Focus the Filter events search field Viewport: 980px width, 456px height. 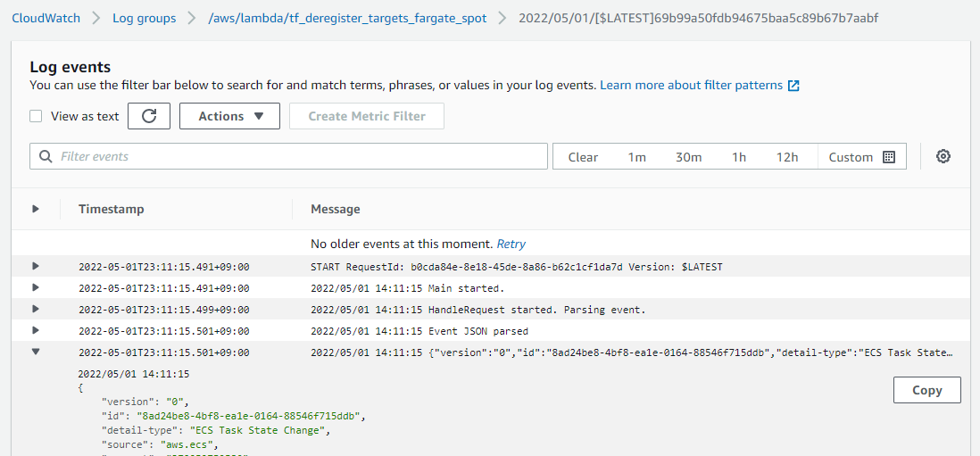(288, 156)
